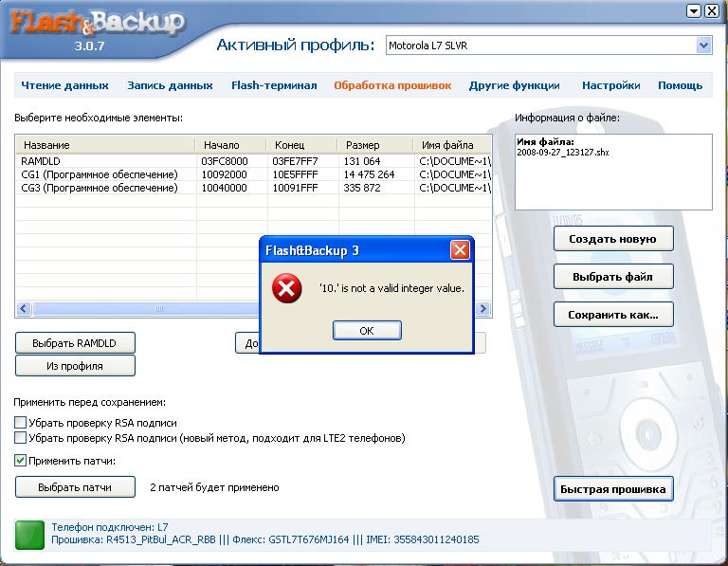Click the file name 2008-09-27_123127.shx
Viewport: 728px width, 566px height.
[563, 153]
